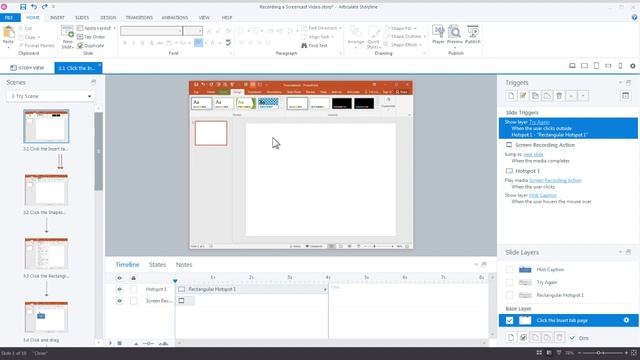Open base layer properties gear icon
The height and width of the screenshot is (360, 640).
pyautogui.click(x=626, y=320)
